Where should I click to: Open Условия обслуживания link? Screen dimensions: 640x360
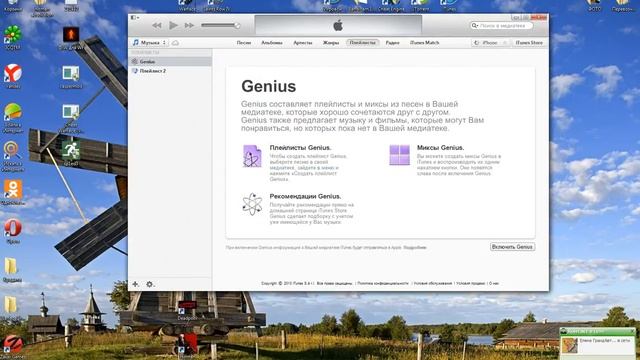(433, 283)
